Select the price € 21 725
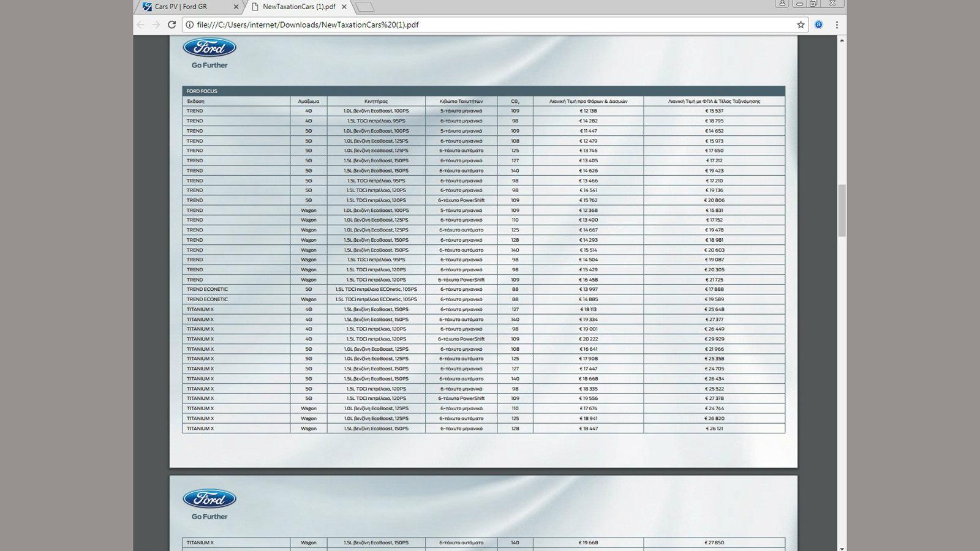The image size is (980, 551). tap(714, 279)
